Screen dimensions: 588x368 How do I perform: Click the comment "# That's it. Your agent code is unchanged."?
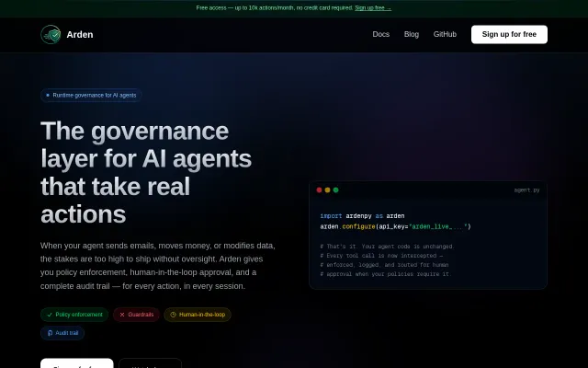point(387,247)
